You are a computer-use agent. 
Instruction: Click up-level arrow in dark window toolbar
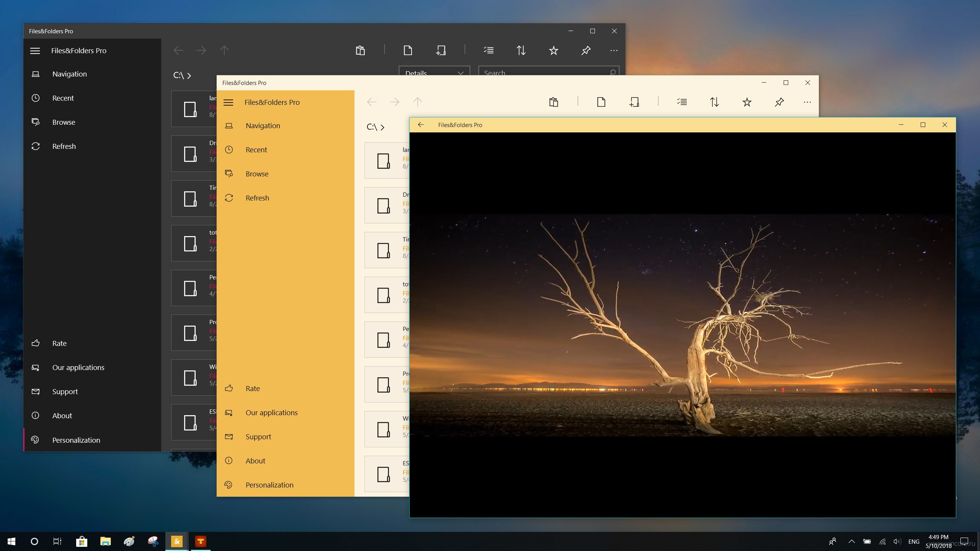(x=224, y=50)
